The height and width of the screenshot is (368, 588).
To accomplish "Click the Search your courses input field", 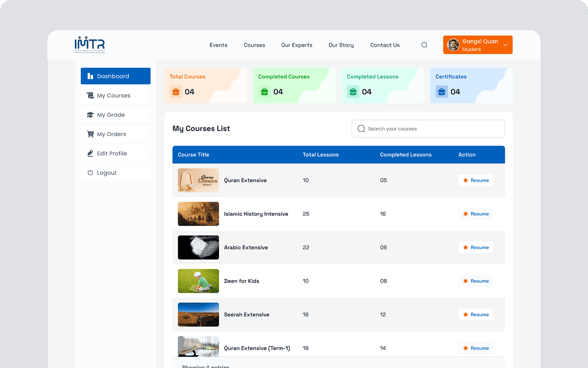I will (x=428, y=129).
